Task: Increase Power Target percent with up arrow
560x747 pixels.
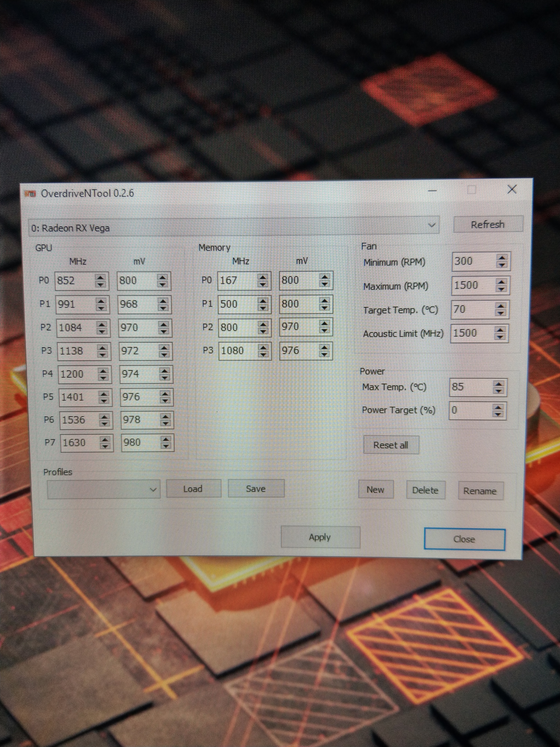Action: [x=498, y=407]
